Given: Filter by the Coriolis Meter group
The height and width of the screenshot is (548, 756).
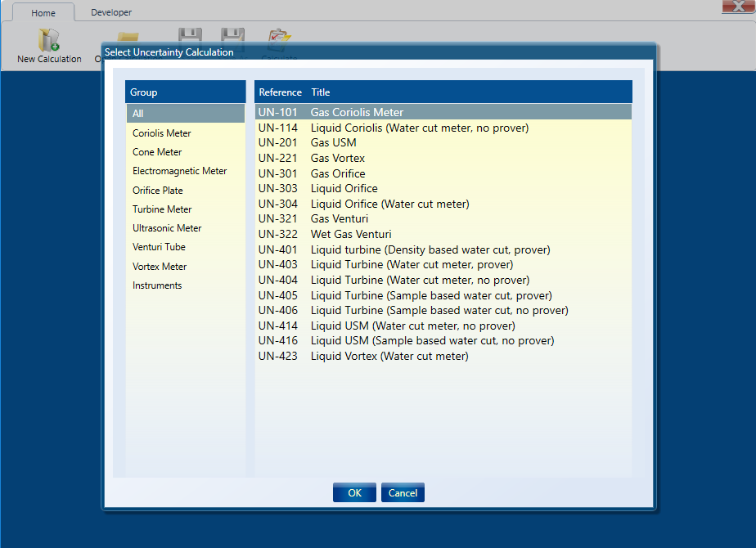Looking at the screenshot, I should click(x=186, y=133).
